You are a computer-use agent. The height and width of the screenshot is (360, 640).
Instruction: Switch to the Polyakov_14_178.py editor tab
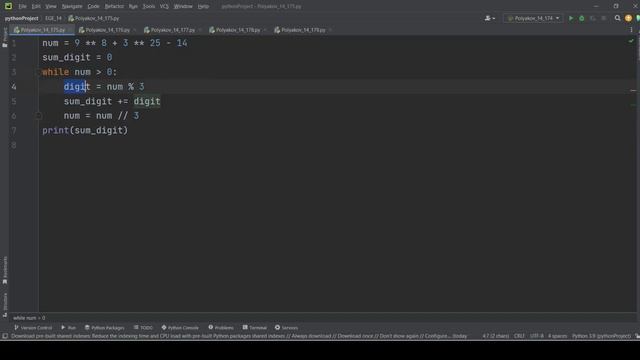click(238, 30)
